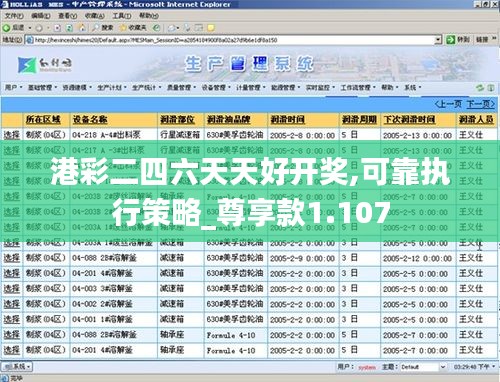This screenshot has height=382, width=500.
Task: Sort by the 下次润滑时间 column header
Action: point(409,119)
